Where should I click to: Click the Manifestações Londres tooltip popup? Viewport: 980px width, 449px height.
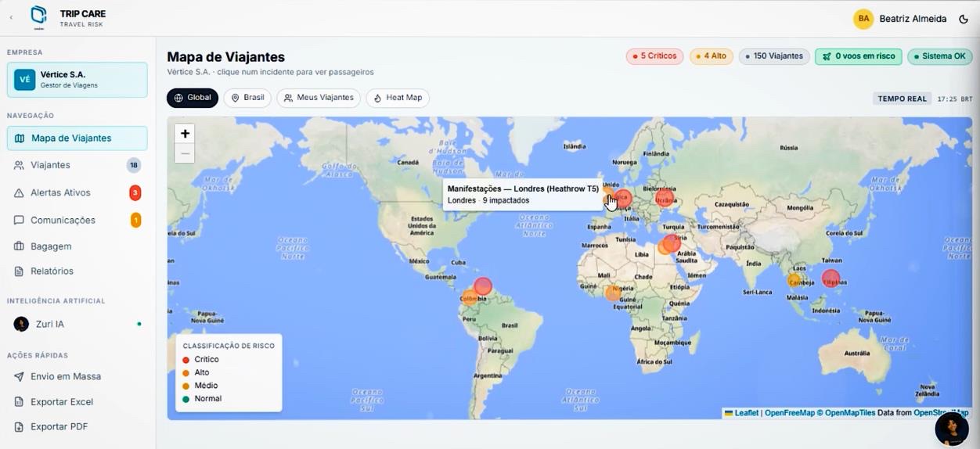pos(522,194)
